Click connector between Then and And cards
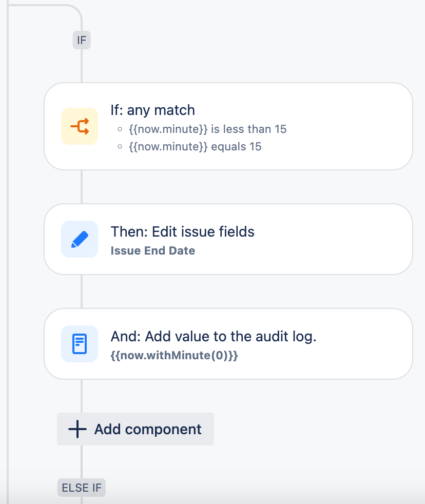This screenshot has height=504, width=425. click(82, 292)
